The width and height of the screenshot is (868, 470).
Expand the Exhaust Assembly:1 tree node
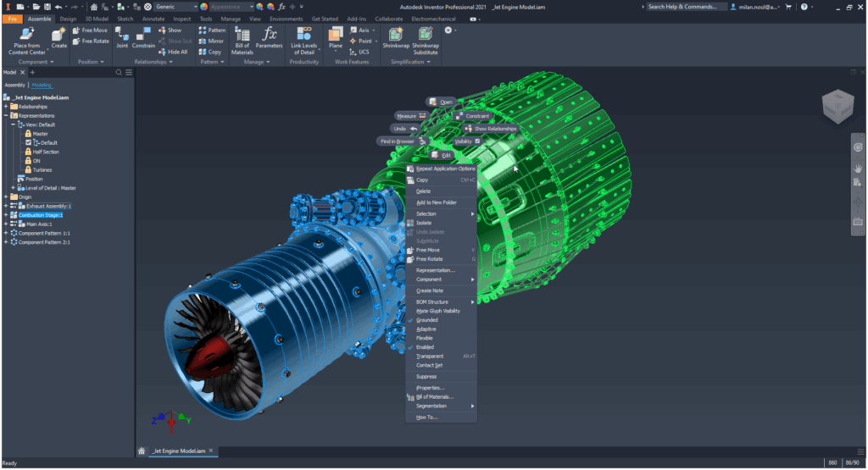6,206
